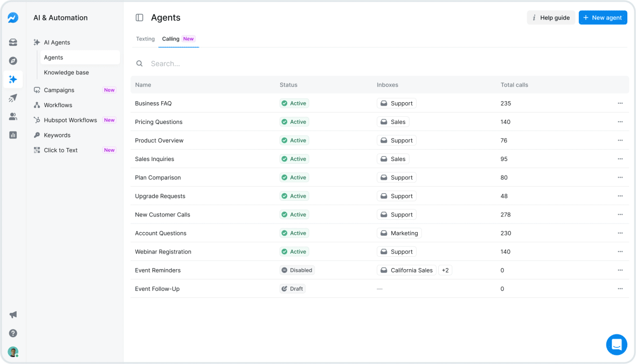Launch the chat bubble widget
The image size is (636, 364).
617,345
